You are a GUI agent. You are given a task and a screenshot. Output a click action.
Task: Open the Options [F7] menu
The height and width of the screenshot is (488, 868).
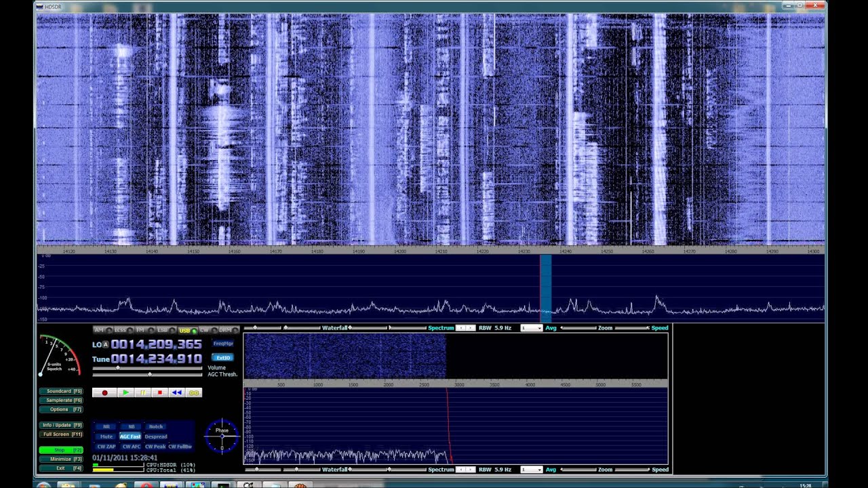click(x=61, y=409)
